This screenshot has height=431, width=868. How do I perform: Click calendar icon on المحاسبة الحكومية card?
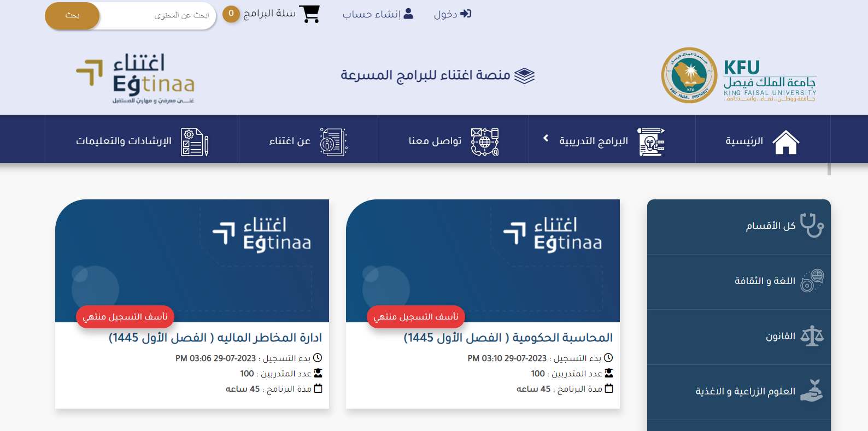pyautogui.click(x=609, y=388)
